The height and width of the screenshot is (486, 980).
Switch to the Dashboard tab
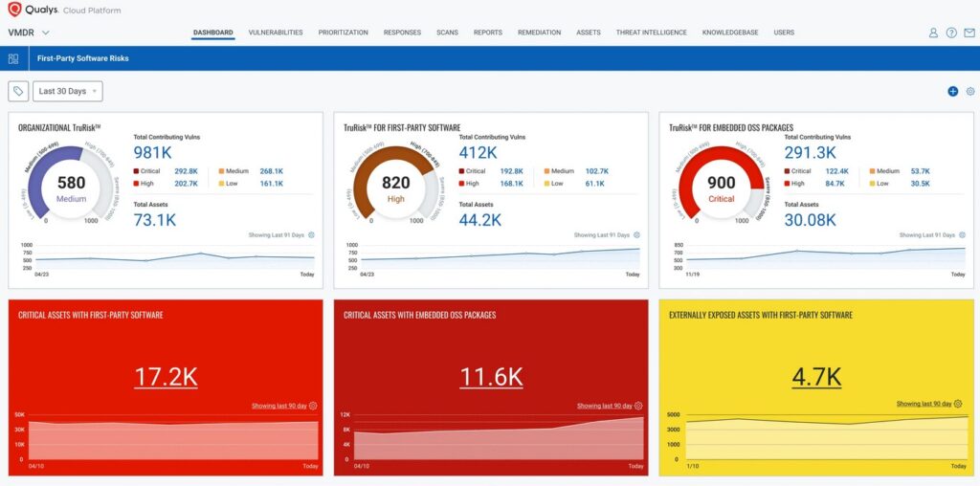pyautogui.click(x=213, y=33)
